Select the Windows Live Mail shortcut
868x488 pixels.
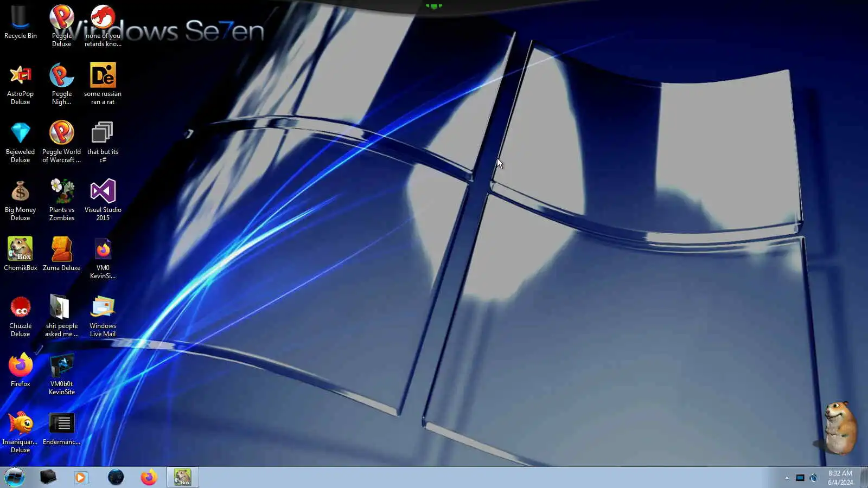[x=103, y=316]
